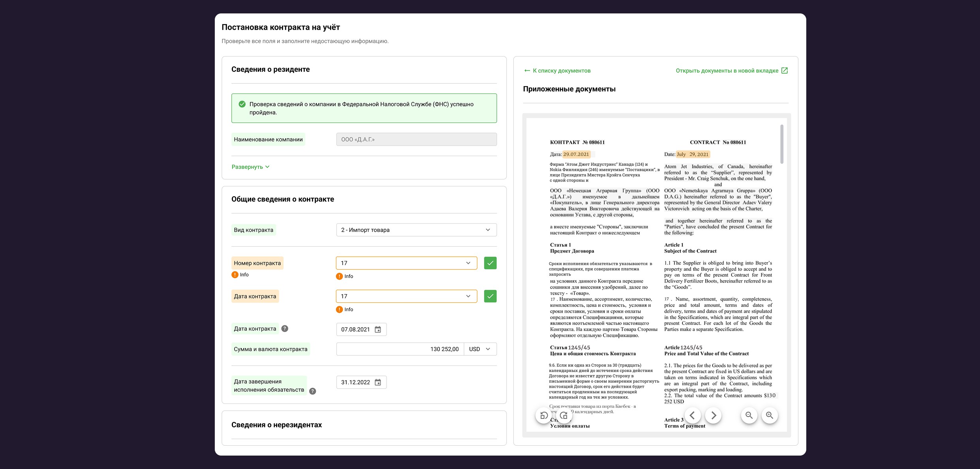
Task: Go to next document page
Action: coord(713,415)
